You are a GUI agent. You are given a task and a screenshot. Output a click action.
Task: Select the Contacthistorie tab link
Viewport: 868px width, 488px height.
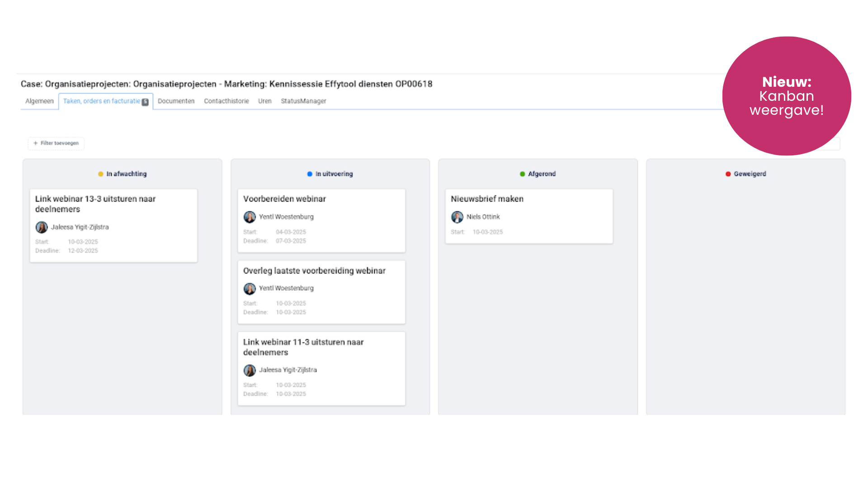[226, 101]
